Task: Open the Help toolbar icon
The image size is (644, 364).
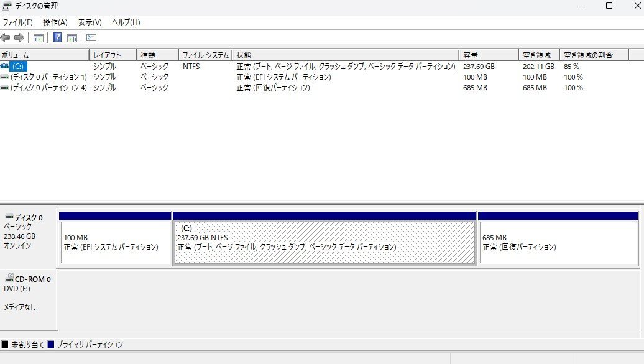Action: (x=57, y=38)
